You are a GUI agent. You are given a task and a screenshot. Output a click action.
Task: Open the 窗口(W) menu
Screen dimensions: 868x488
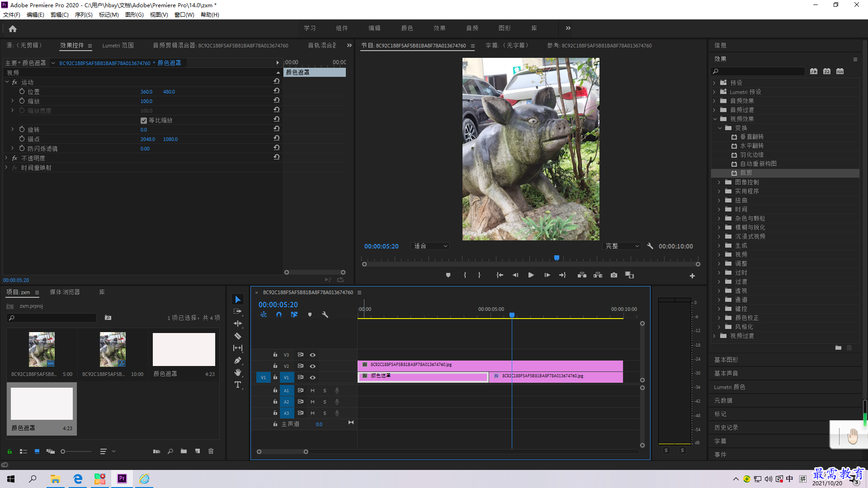[184, 15]
